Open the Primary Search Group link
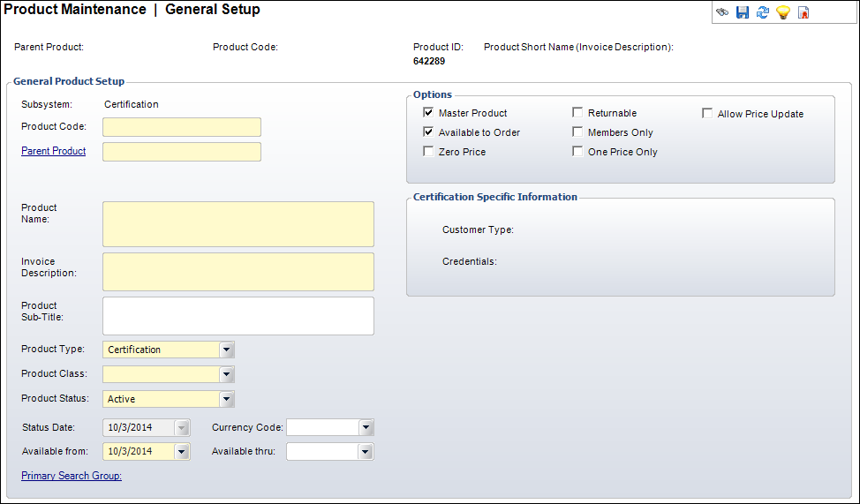 (72, 476)
